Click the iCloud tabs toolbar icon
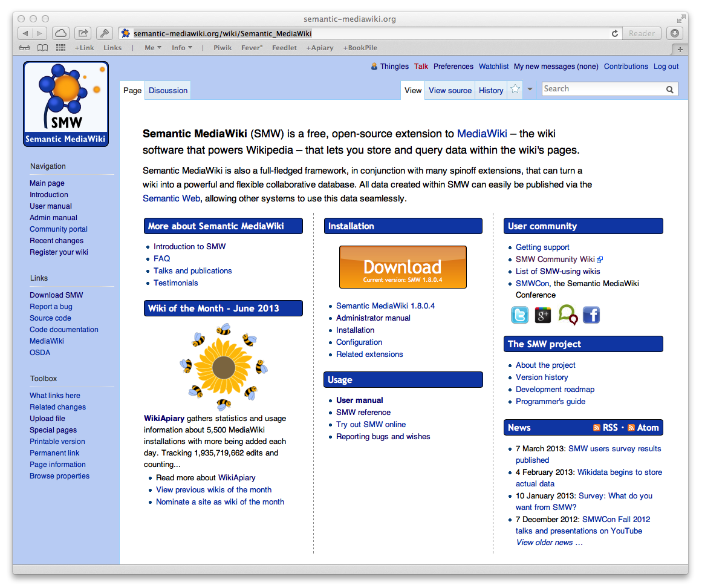The height and width of the screenshot is (588, 702). click(60, 33)
